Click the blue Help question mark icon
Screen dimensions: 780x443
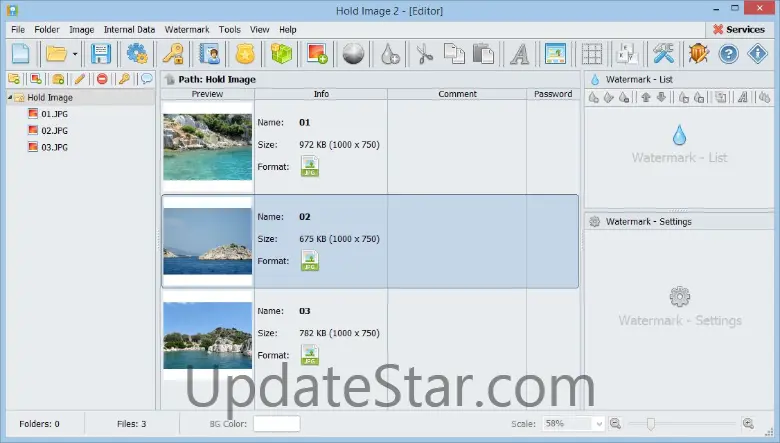point(728,54)
